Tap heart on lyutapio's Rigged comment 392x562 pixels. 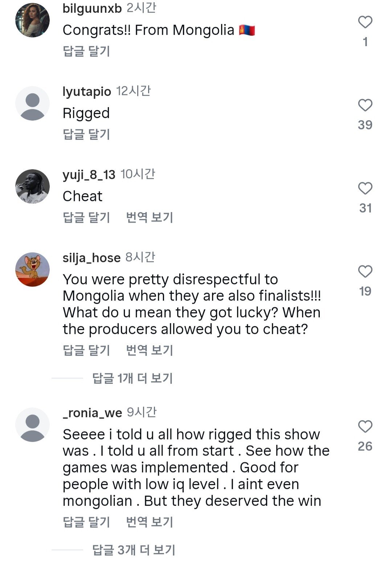click(x=365, y=106)
